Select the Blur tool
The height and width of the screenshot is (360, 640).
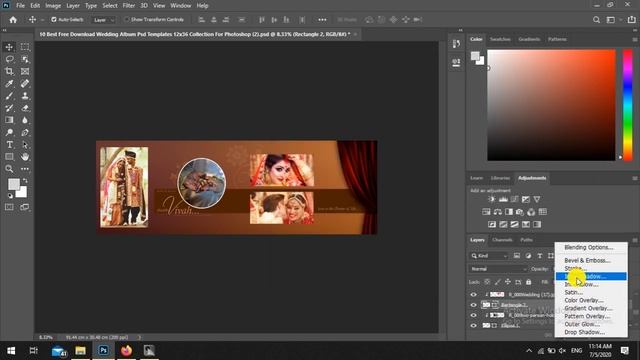(25, 120)
